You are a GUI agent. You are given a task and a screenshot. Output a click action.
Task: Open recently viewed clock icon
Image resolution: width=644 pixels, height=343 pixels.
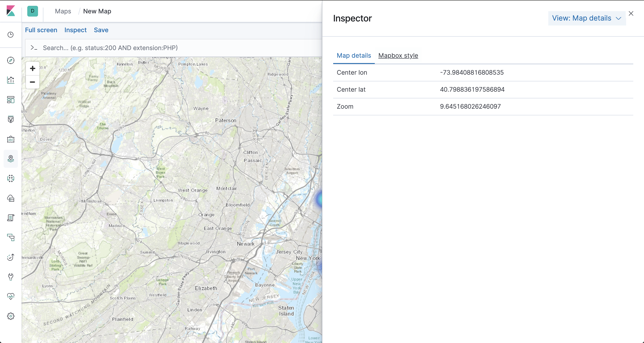[11, 34]
